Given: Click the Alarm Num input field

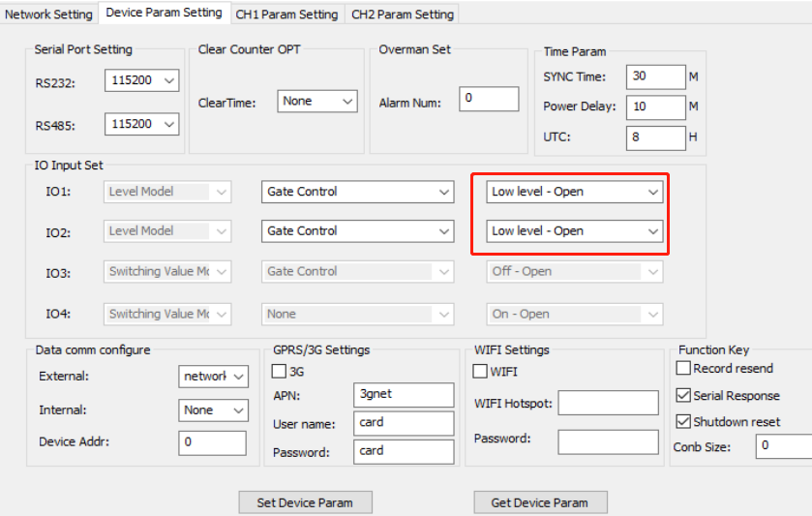Looking at the screenshot, I should coord(489,99).
